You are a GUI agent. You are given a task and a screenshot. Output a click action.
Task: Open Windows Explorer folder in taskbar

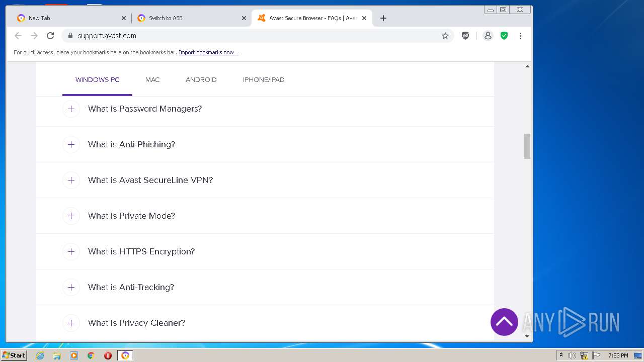tap(57, 355)
